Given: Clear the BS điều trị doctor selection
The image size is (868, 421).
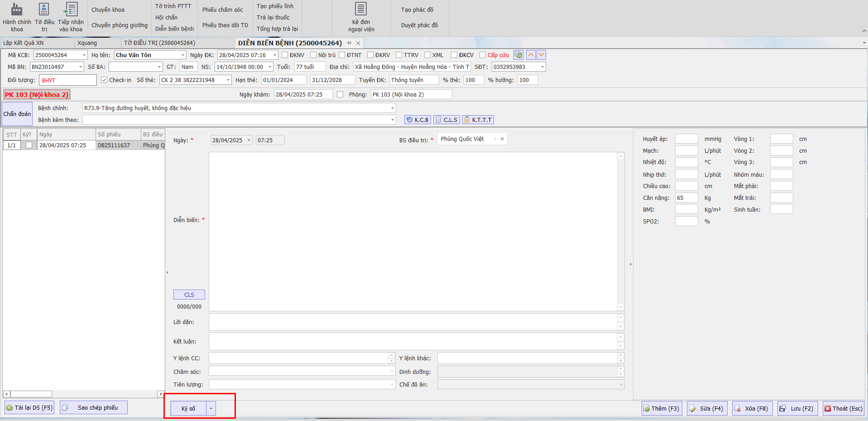Looking at the screenshot, I should [502, 139].
